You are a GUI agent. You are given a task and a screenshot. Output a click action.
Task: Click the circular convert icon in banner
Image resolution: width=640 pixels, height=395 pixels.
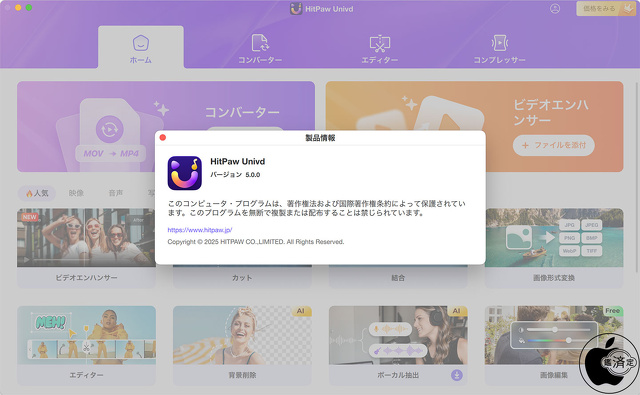click(x=109, y=129)
